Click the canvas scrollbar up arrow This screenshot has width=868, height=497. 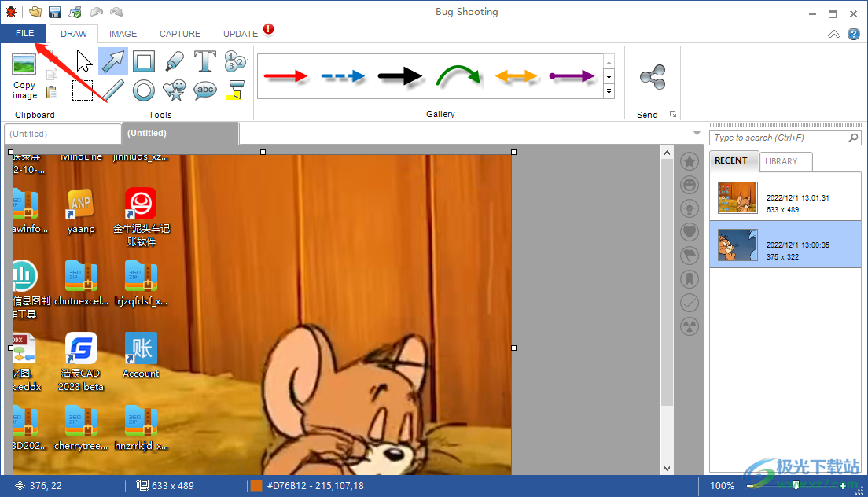pos(667,153)
